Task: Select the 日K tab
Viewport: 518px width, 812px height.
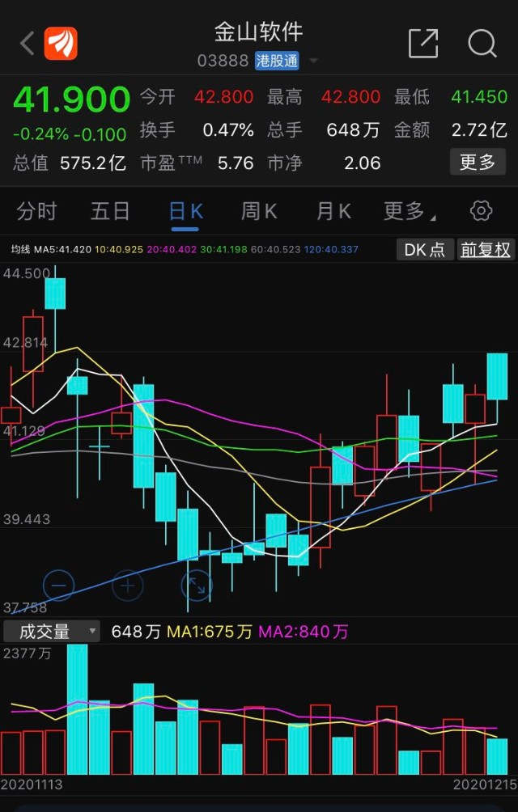Action: point(185,211)
